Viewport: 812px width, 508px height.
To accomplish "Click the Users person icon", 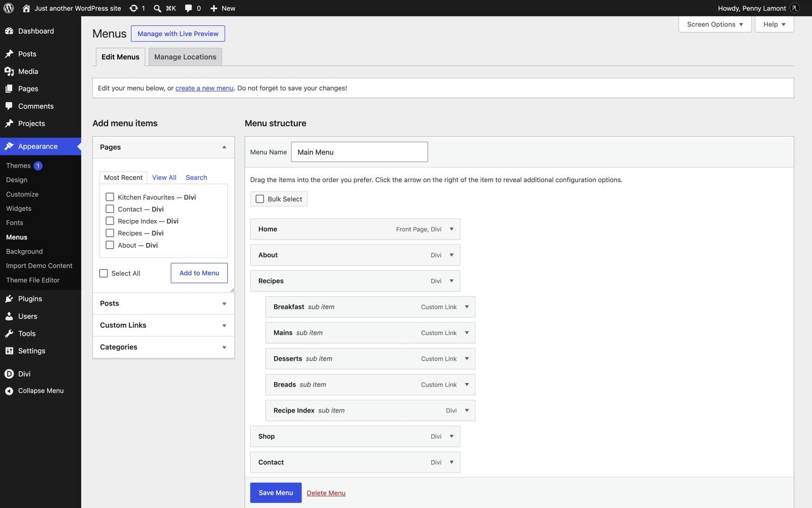I will (x=9, y=316).
